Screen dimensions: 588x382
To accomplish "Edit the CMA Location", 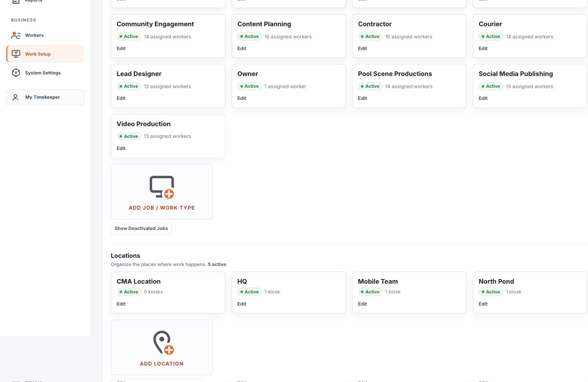I will (121, 304).
